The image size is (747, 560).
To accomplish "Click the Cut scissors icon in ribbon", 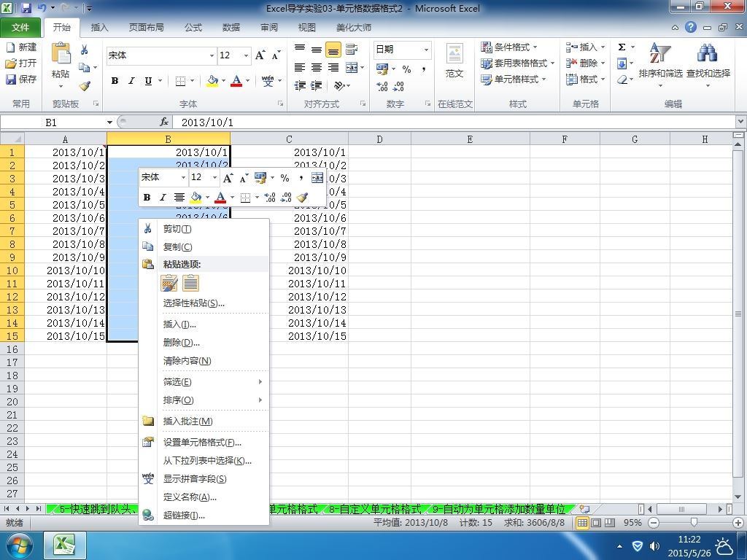I will 85,50.
